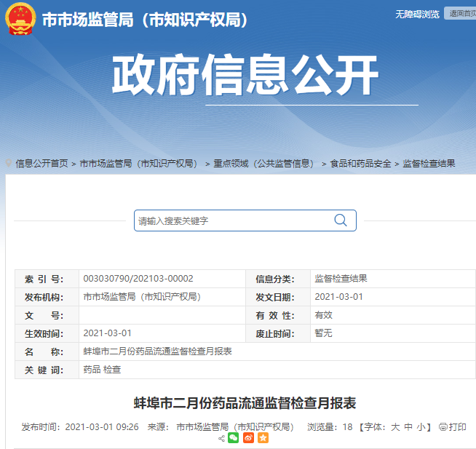Open 重点领域（公共监管信息） breadcrumb

[x=264, y=163]
